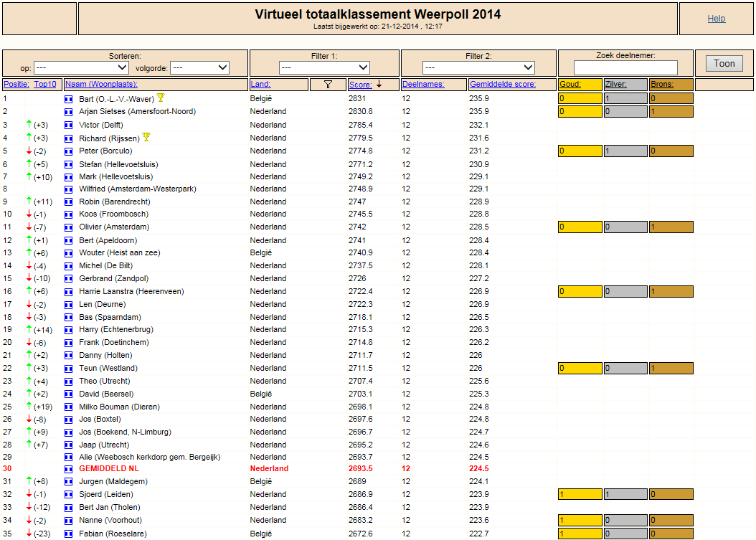Click the sort direction arrow next to Score
This screenshot has width=756, height=540.
(x=379, y=84)
